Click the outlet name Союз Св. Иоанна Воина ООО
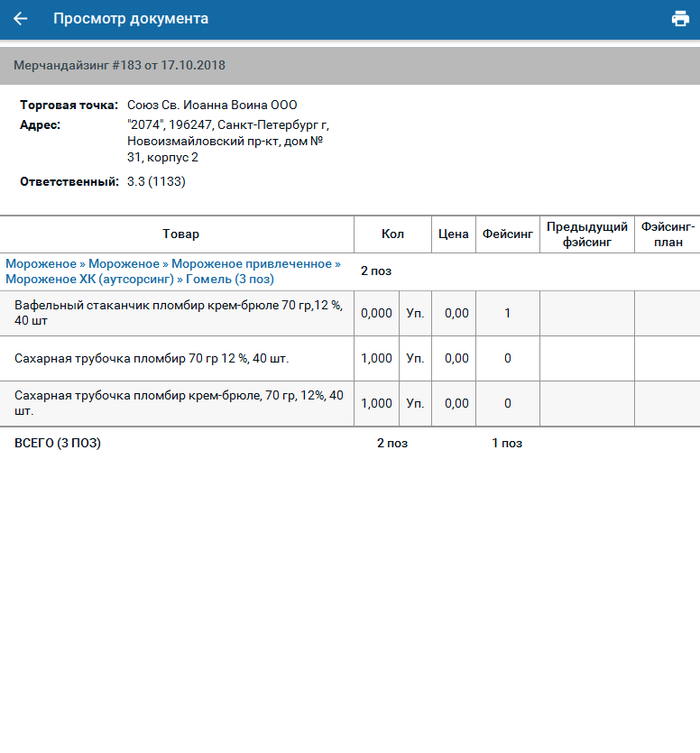 212,106
